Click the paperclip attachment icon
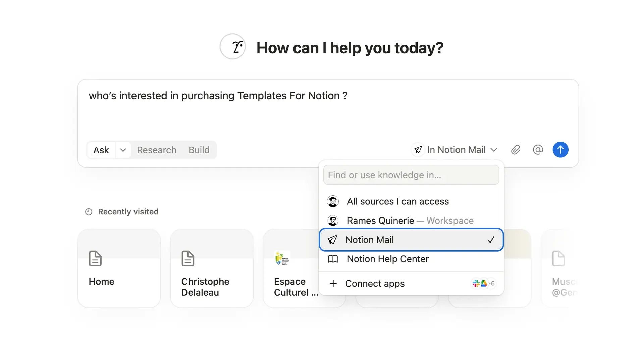Viewport: 644px width, 341px height. pyautogui.click(x=516, y=150)
